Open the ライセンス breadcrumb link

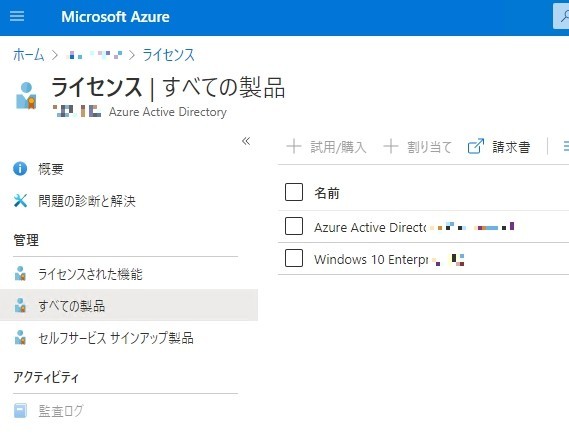click(169, 55)
